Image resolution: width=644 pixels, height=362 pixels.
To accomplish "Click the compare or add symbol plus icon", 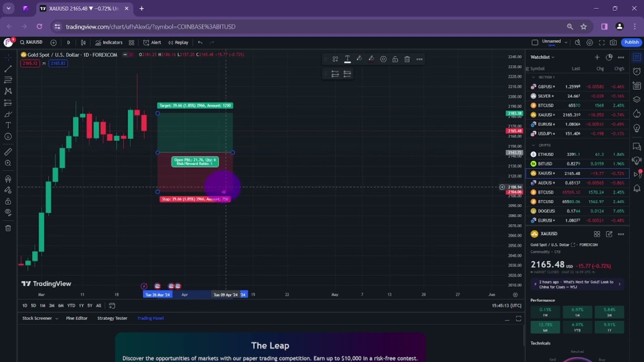I will (53, 43).
